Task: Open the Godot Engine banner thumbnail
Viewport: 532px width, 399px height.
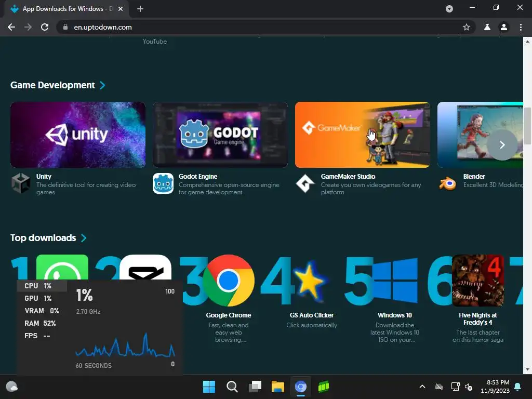Action: point(220,135)
